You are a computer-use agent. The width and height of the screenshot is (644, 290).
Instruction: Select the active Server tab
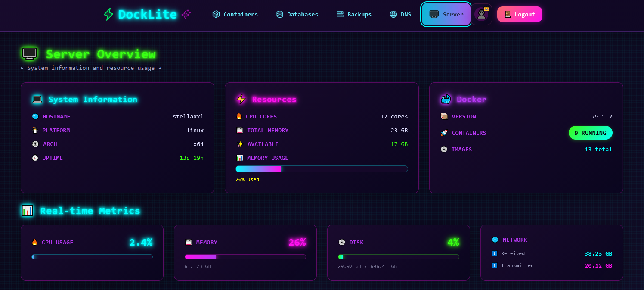click(446, 14)
